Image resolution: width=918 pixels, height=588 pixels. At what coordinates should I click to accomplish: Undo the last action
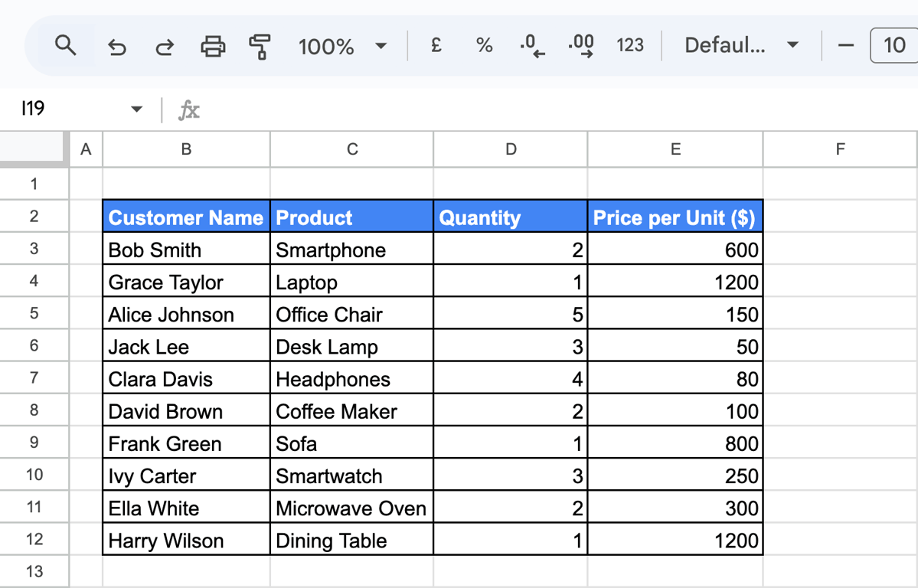pos(117,46)
